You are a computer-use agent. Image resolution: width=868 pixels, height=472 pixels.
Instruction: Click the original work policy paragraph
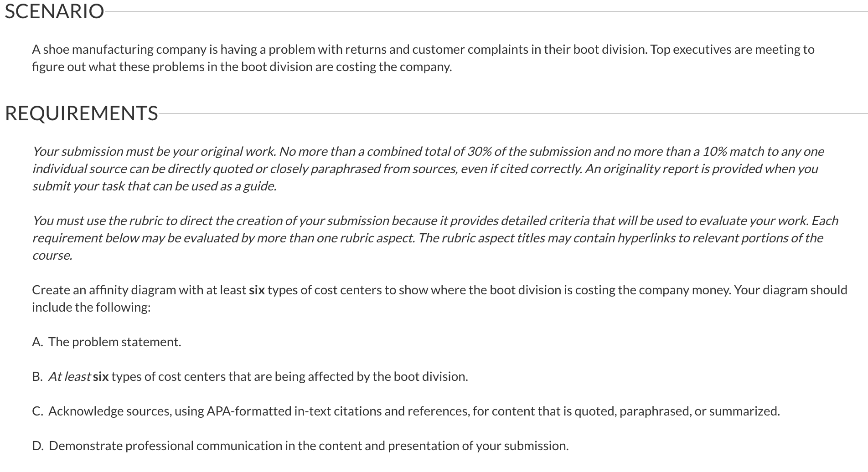click(x=428, y=169)
